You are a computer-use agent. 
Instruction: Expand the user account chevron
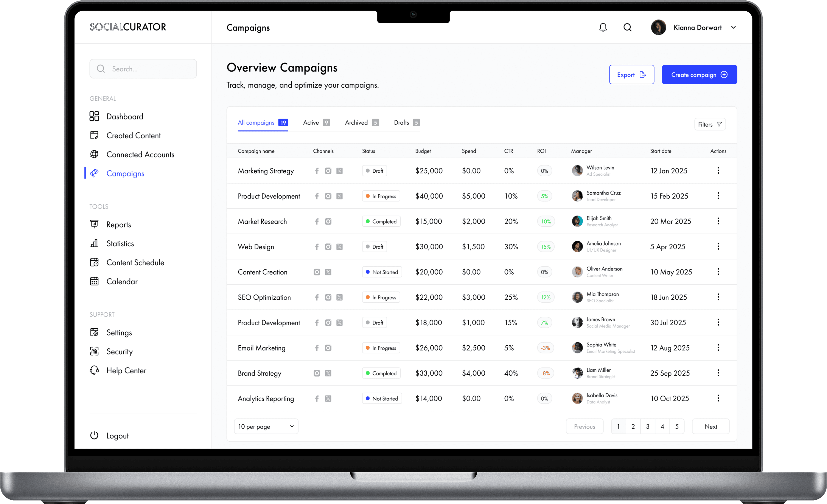coord(733,28)
